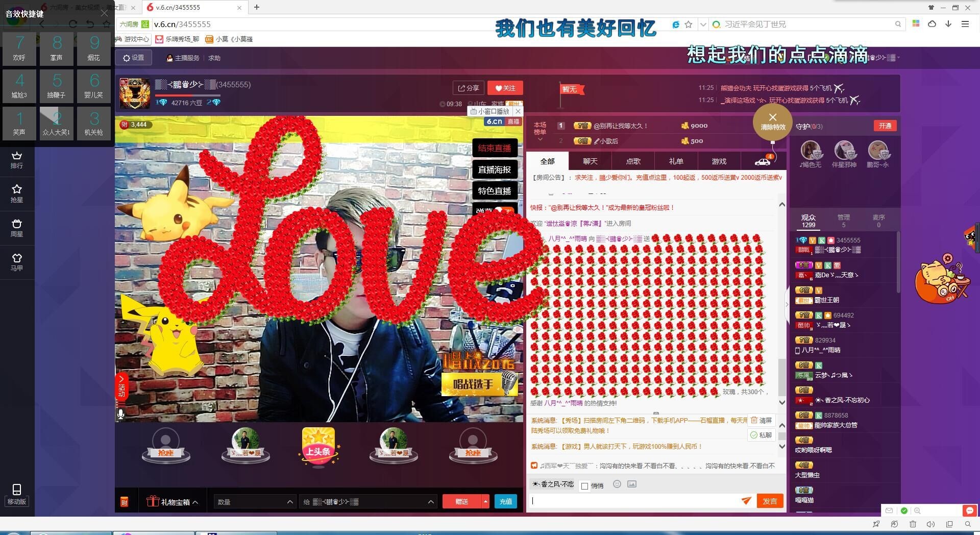Viewport: 980px width, 535px height.
Task: Switch to 观众 audience list tab
Action: [808, 221]
